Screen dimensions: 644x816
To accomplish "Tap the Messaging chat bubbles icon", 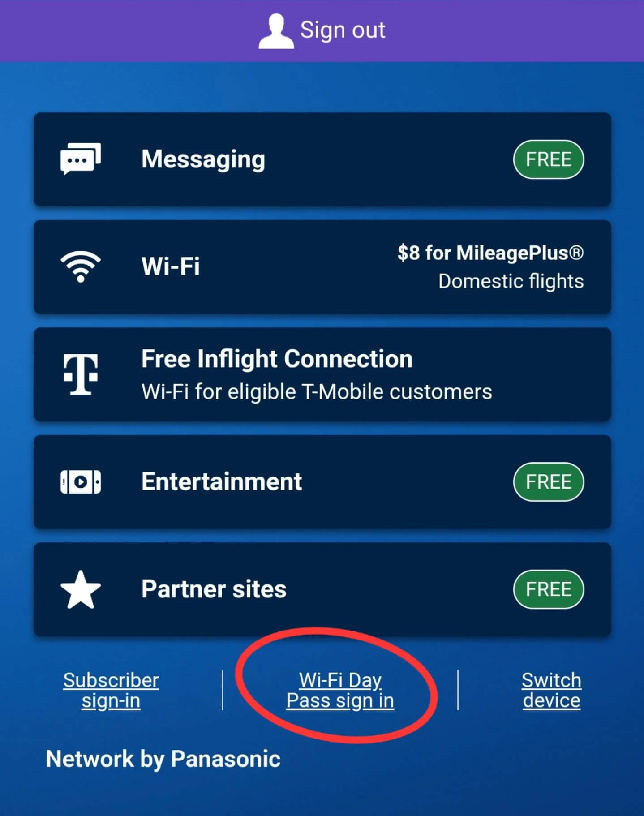I will click(81, 159).
